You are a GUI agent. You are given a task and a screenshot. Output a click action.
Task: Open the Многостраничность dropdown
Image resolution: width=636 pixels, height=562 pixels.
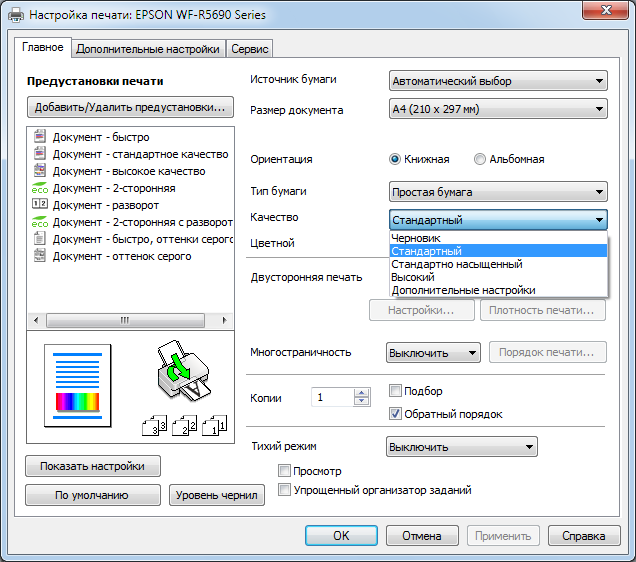point(433,353)
